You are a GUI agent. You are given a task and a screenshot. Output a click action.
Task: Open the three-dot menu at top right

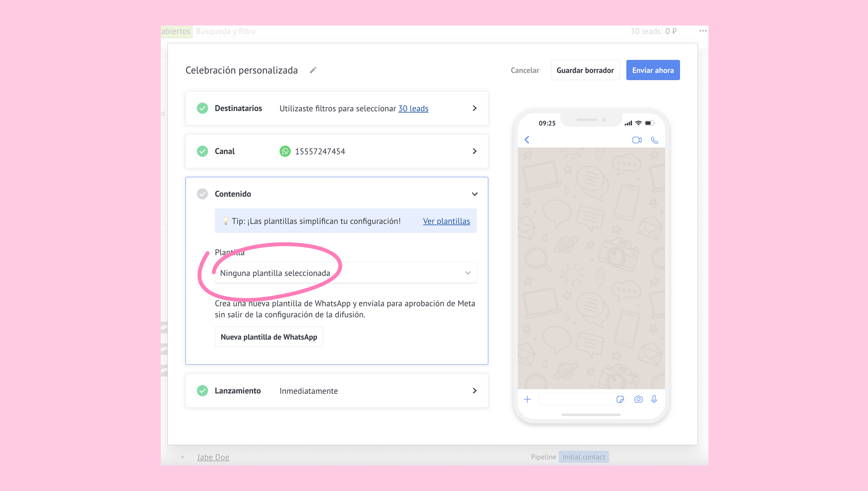pyautogui.click(x=703, y=31)
